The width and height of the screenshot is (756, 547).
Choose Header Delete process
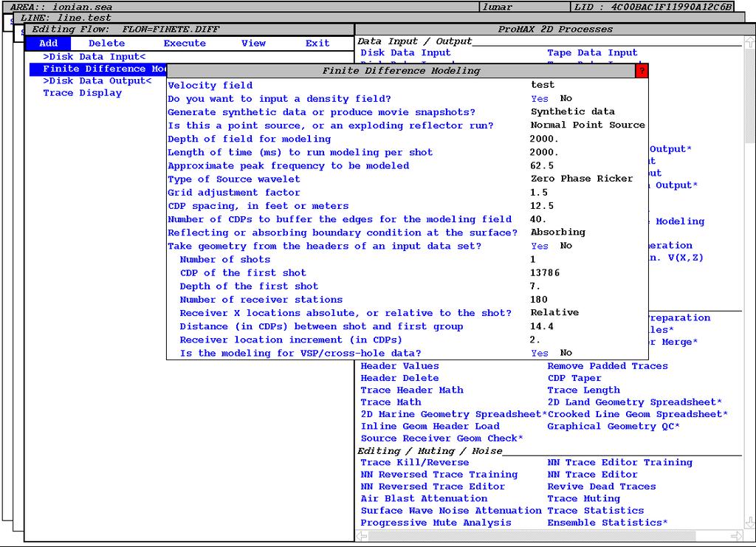(399, 378)
